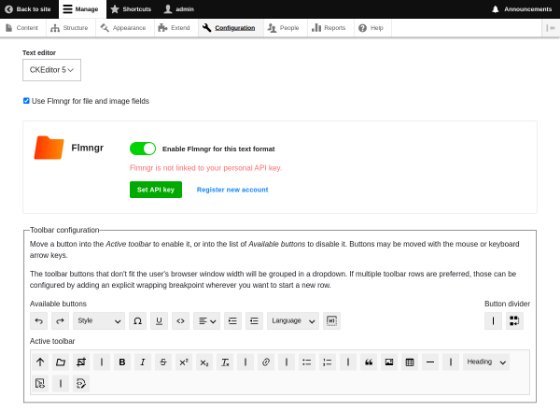
Task: Select the Indent button in Available buttons
Action: 232,321
